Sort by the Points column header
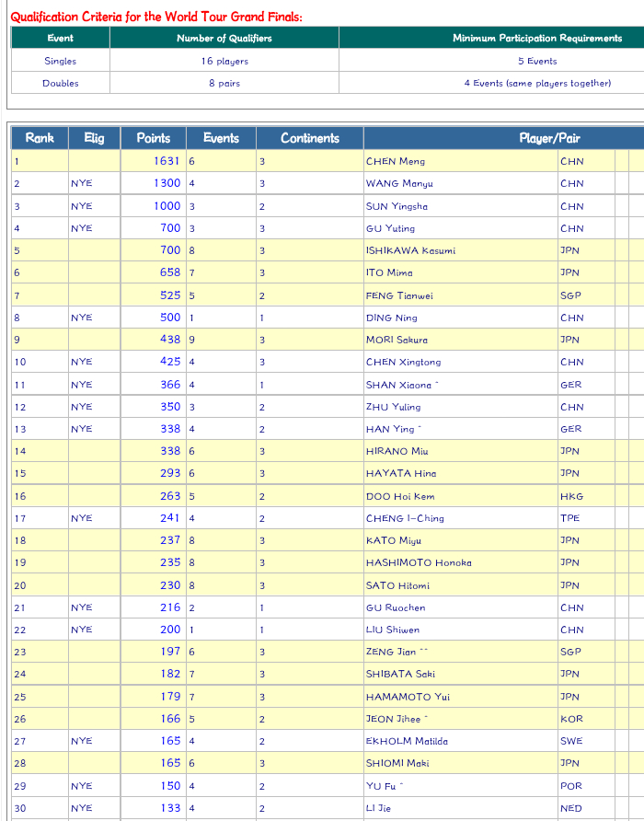Viewport: 644px width, 821px height. (x=154, y=138)
